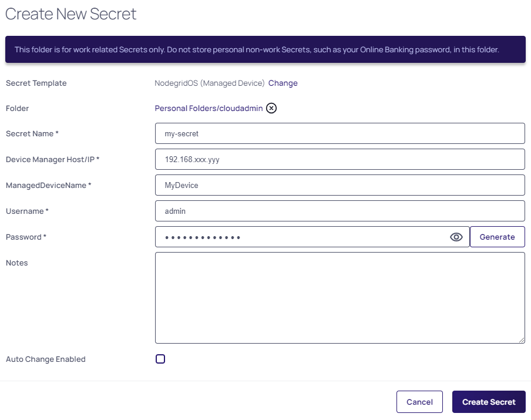Click inside the Notes text area
The width and height of the screenshot is (531, 420).
(340, 298)
